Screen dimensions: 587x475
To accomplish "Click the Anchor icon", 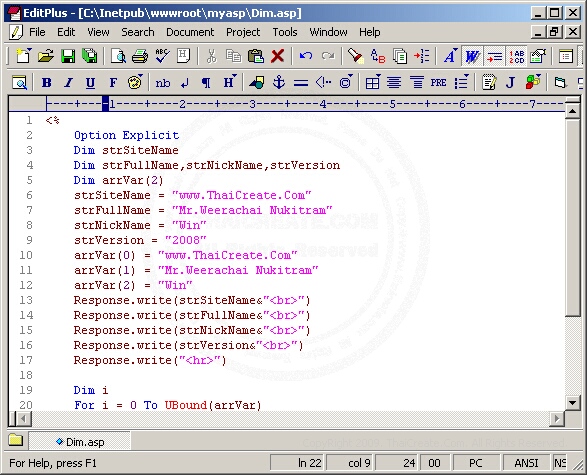I will click(279, 82).
